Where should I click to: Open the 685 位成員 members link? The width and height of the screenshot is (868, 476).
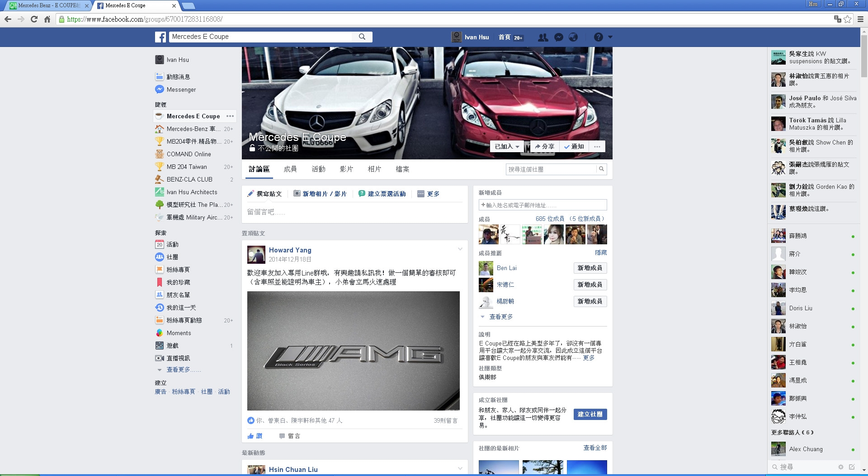pos(550,219)
